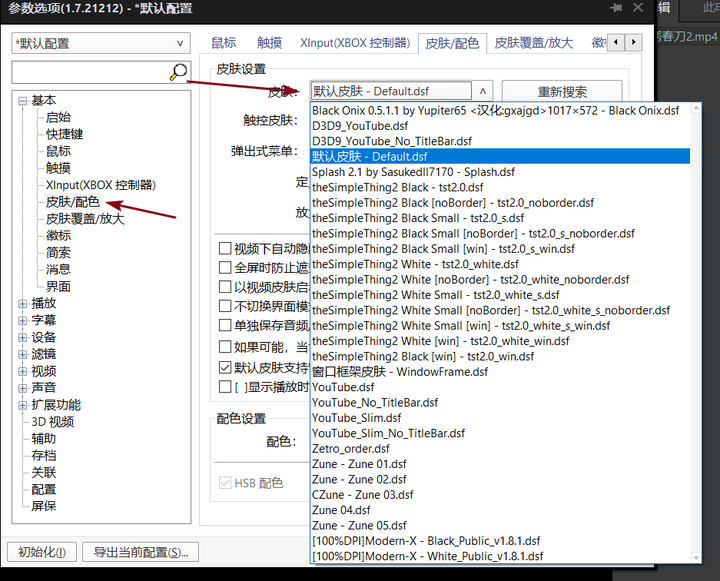The height and width of the screenshot is (581, 720).
Task: Switch to the 触摸 tab
Action: tap(270, 43)
